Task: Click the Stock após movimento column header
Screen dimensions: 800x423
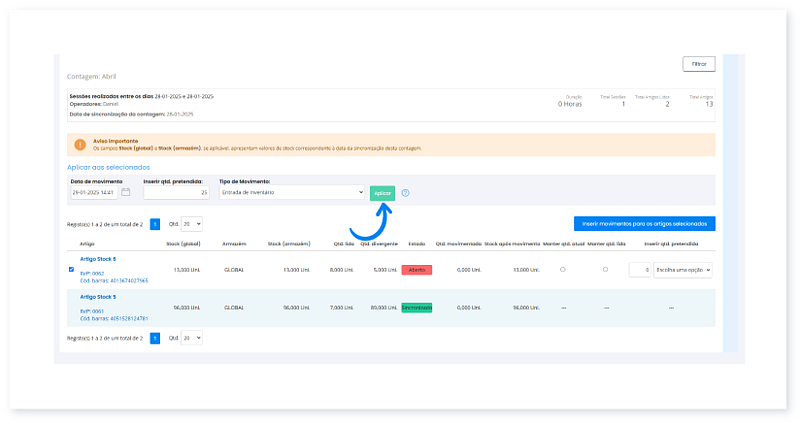Action: pyautogui.click(x=512, y=244)
